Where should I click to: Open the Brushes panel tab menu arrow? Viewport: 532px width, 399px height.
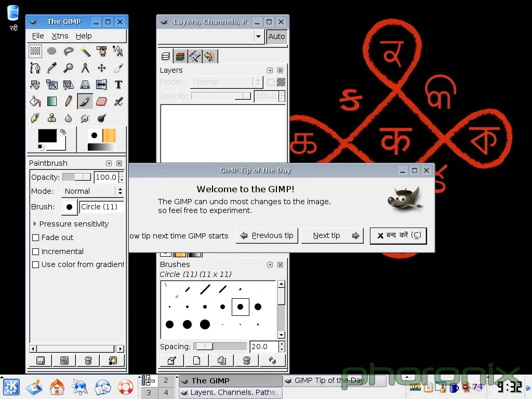click(270, 264)
